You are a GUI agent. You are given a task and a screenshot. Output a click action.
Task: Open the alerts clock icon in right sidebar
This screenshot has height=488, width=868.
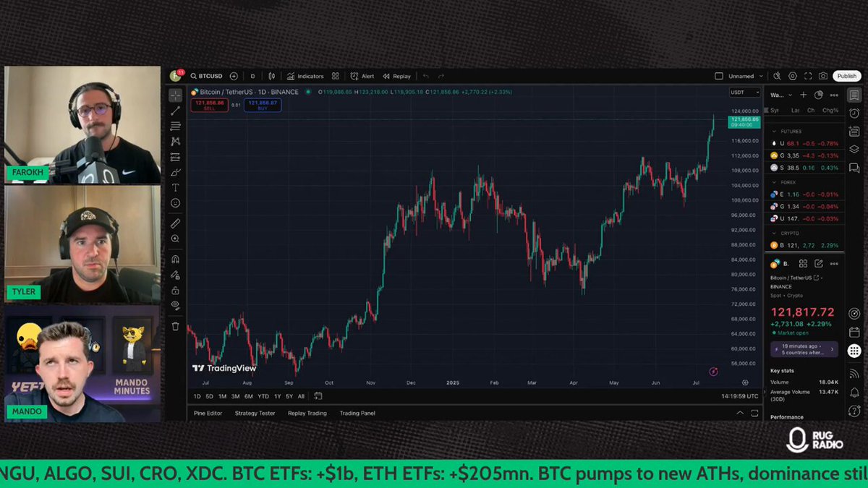click(x=854, y=114)
